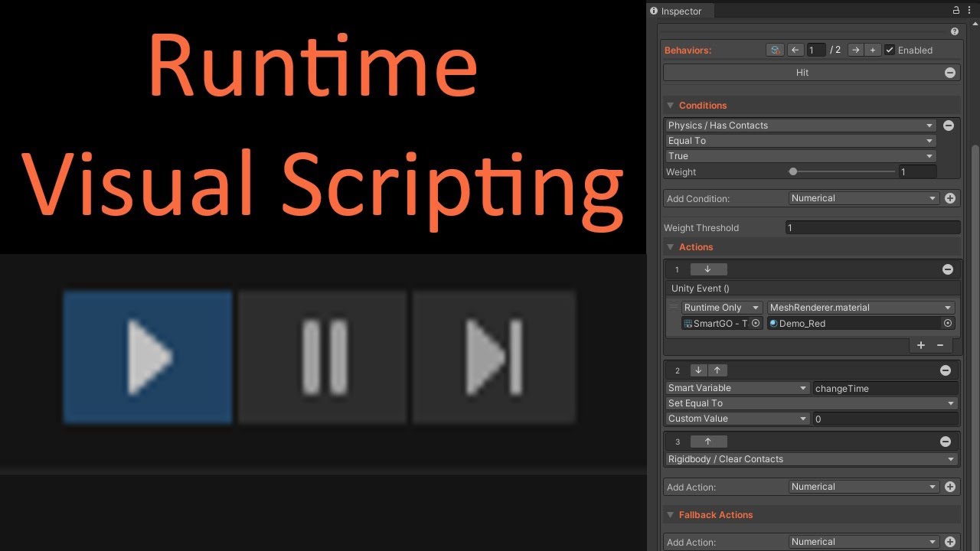980x551 pixels.
Task: Add a condition with plus icon
Action: coord(950,198)
